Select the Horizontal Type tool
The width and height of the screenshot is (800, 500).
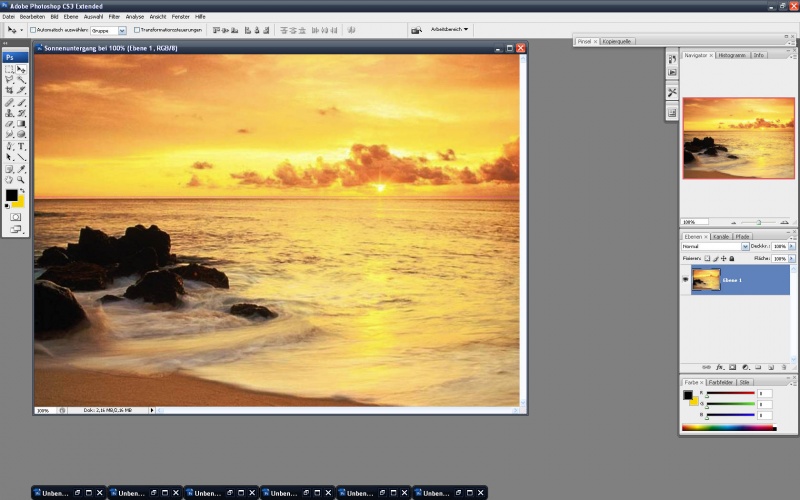[x=21, y=146]
